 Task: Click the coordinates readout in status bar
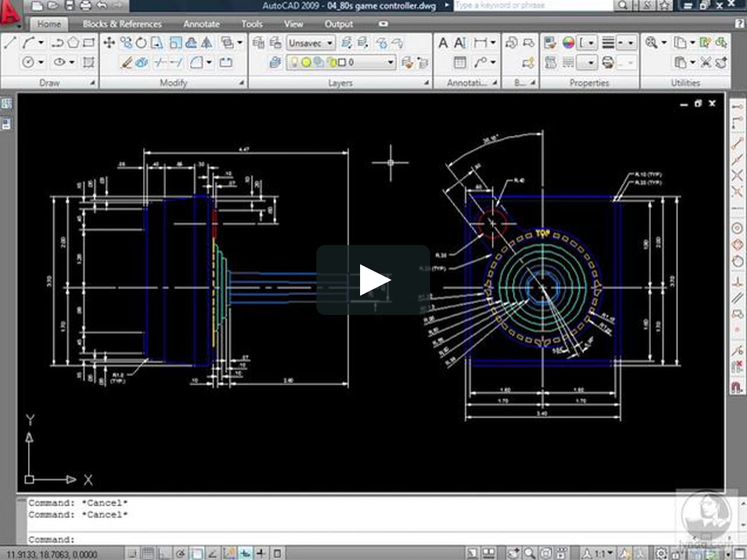coord(52,554)
